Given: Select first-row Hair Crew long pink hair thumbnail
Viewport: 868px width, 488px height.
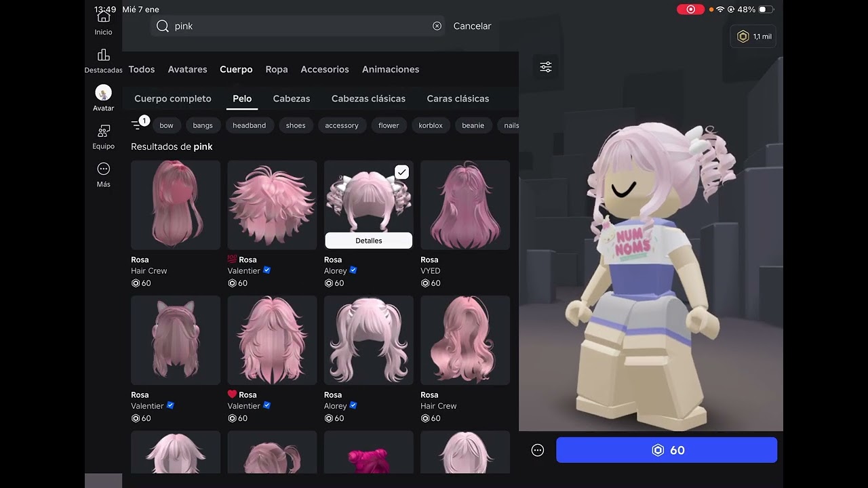Looking at the screenshot, I should pyautogui.click(x=176, y=205).
